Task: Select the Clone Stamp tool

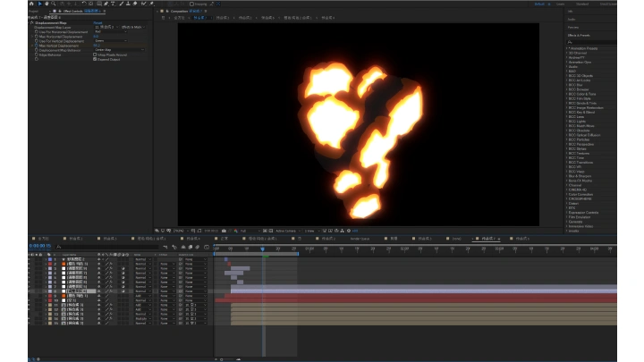Action: click(128, 4)
